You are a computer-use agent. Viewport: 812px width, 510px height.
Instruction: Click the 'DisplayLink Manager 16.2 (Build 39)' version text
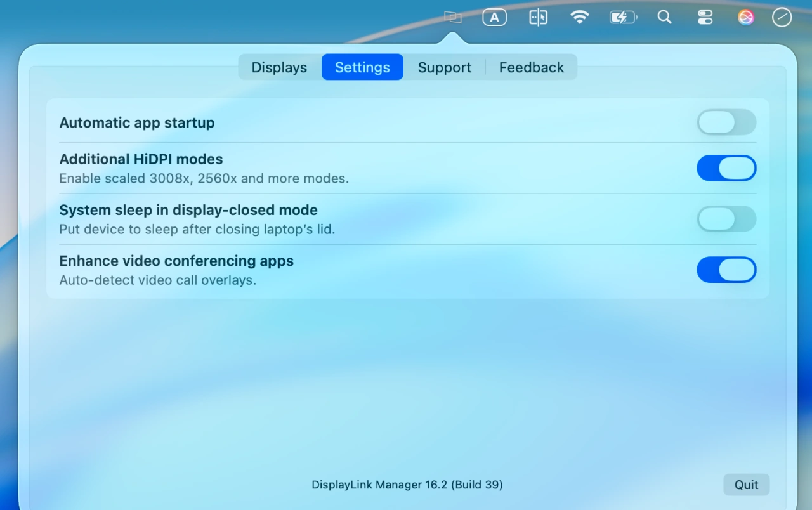tap(407, 485)
